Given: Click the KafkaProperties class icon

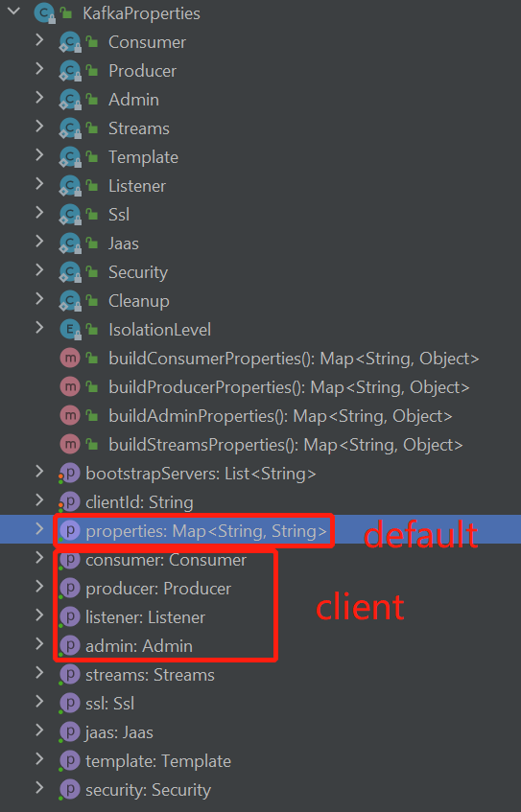Looking at the screenshot, I should click(44, 13).
